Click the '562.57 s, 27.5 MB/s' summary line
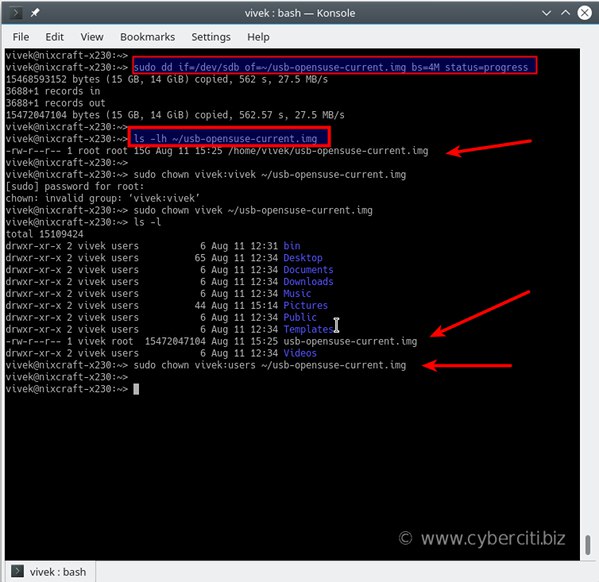The width and height of the screenshot is (599, 582). tap(175, 115)
